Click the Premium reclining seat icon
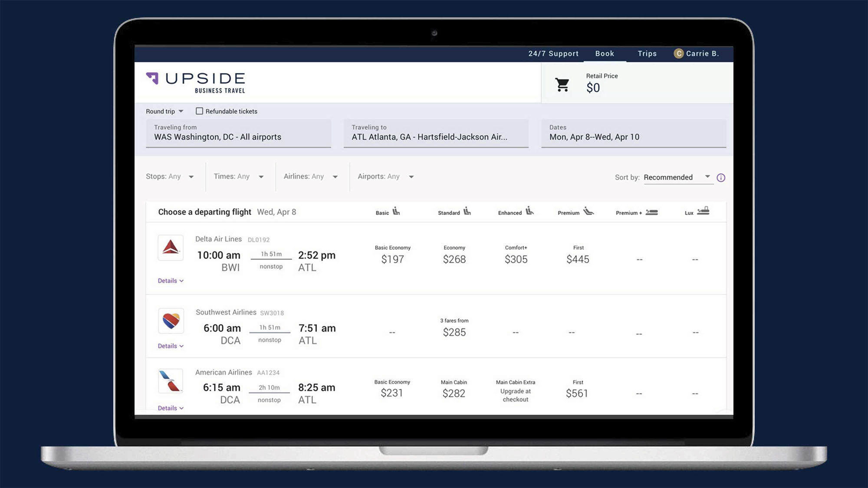 point(589,212)
